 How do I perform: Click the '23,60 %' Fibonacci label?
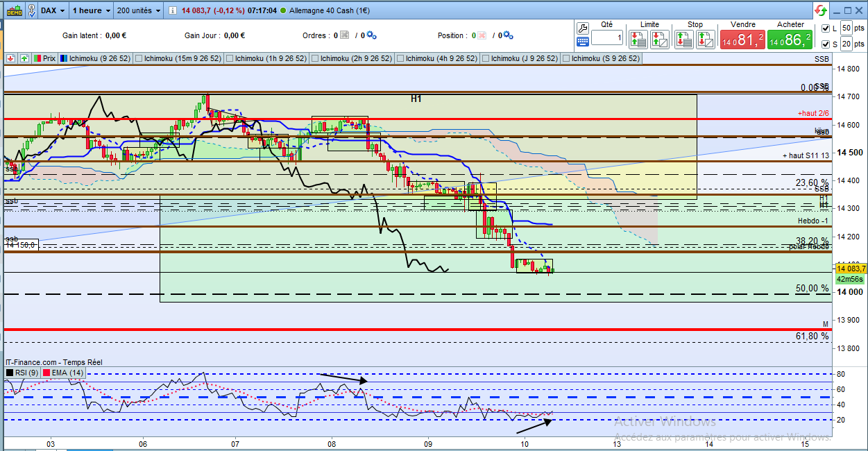812,183
